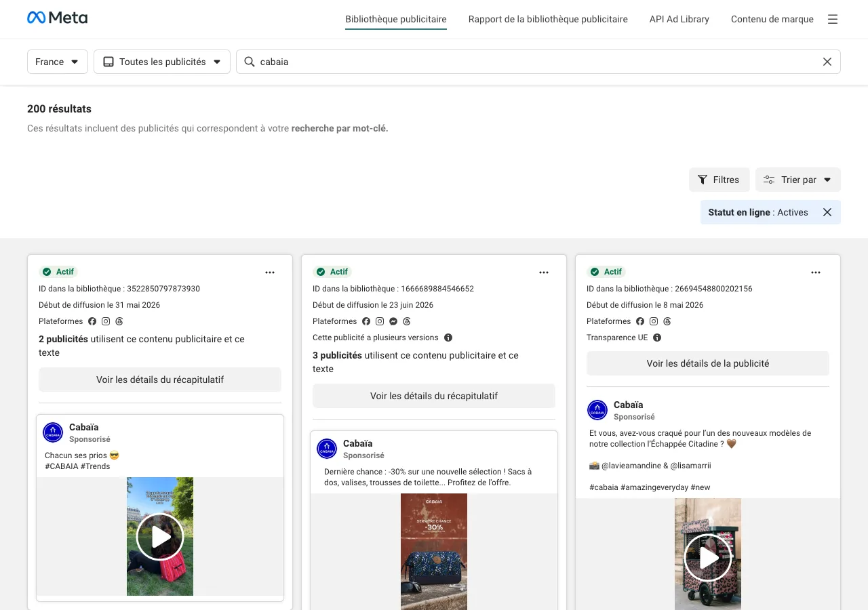Open the Trier par dropdown

[798, 180]
